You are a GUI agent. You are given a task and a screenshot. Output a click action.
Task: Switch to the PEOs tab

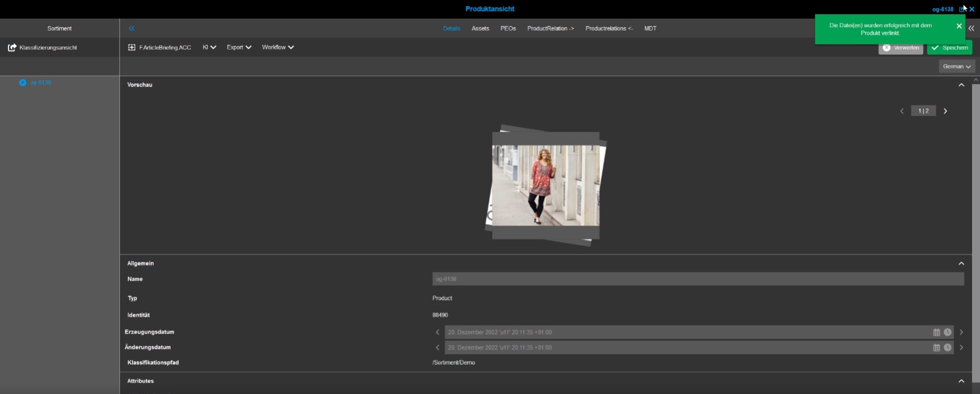(x=508, y=28)
